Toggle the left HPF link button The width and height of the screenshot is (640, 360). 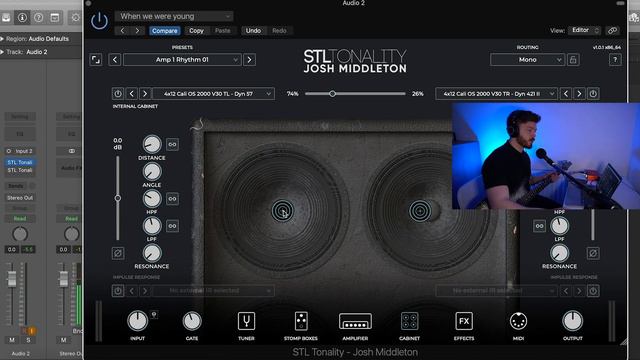pyautogui.click(x=172, y=199)
